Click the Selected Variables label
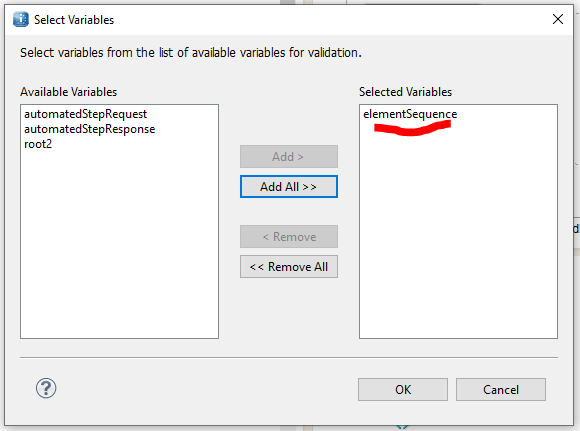Screen dimensions: 580x431 405,92
